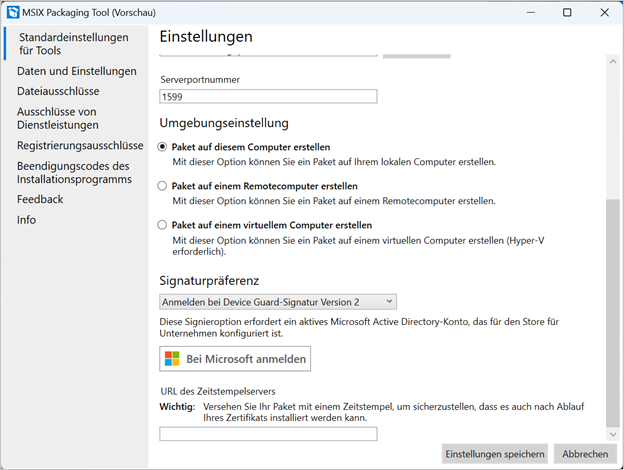Click the Abbrechen button
This screenshot has height=470, width=624.
(x=585, y=454)
